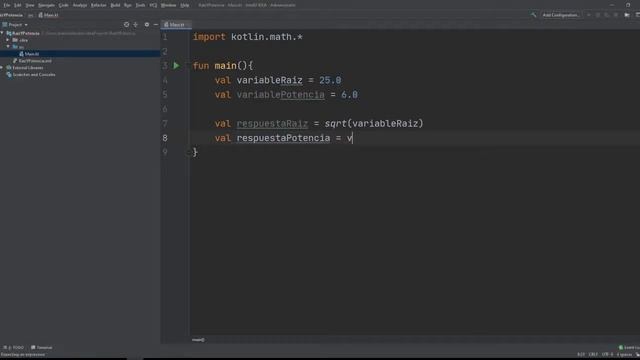Viewport: 640px width, 360px height.
Task: Click expand all icon in Project panel header
Action: coord(136,24)
